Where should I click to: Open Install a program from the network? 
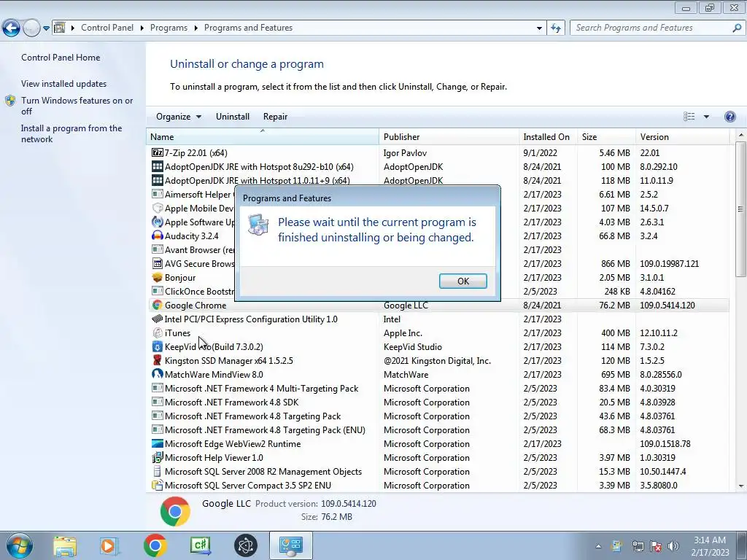(71, 134)
